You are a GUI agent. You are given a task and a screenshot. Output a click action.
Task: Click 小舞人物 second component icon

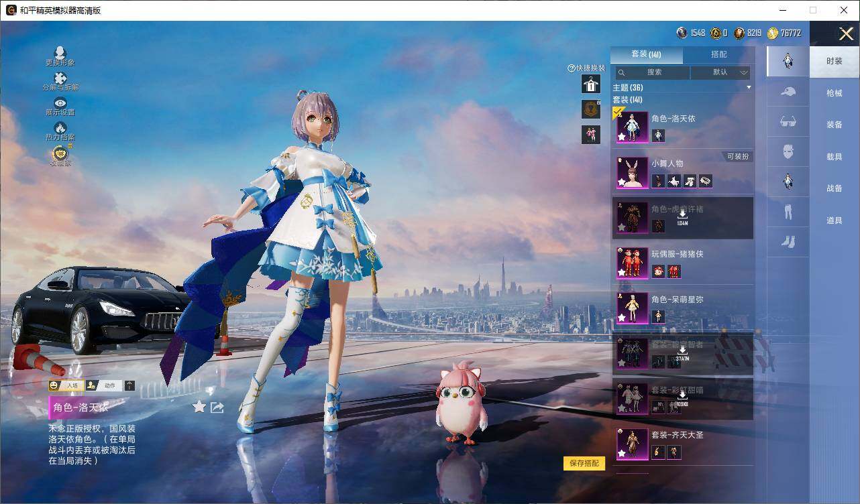tap(674, 181)
